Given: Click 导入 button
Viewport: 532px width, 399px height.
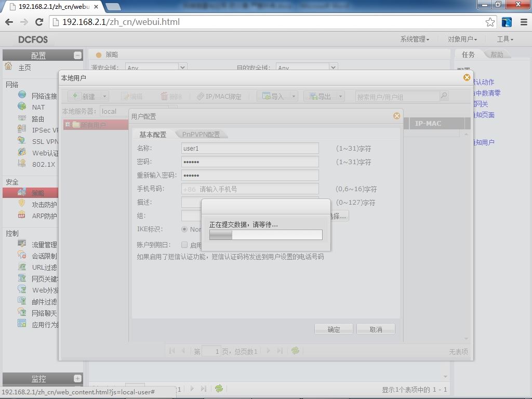Looking at the screenshot, I should 273,97.
